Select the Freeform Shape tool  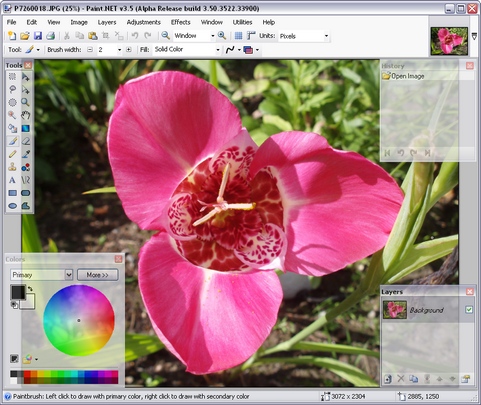pos(25,206)
